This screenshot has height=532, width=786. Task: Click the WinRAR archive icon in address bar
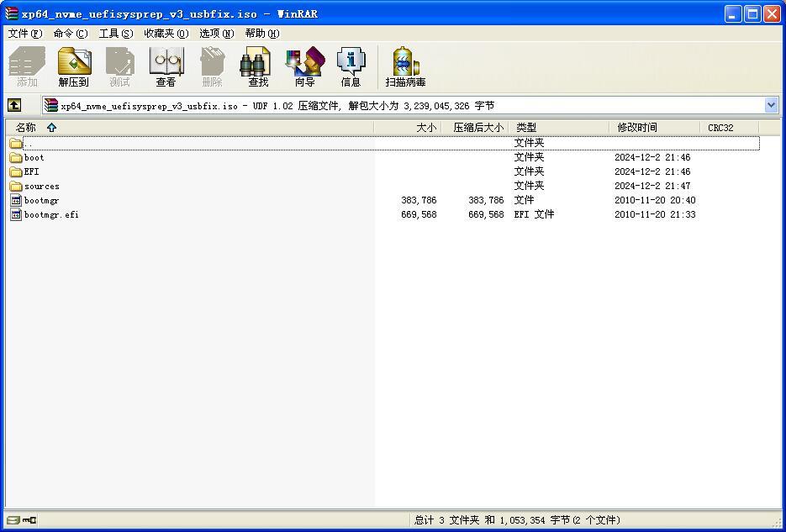point(50,105)
